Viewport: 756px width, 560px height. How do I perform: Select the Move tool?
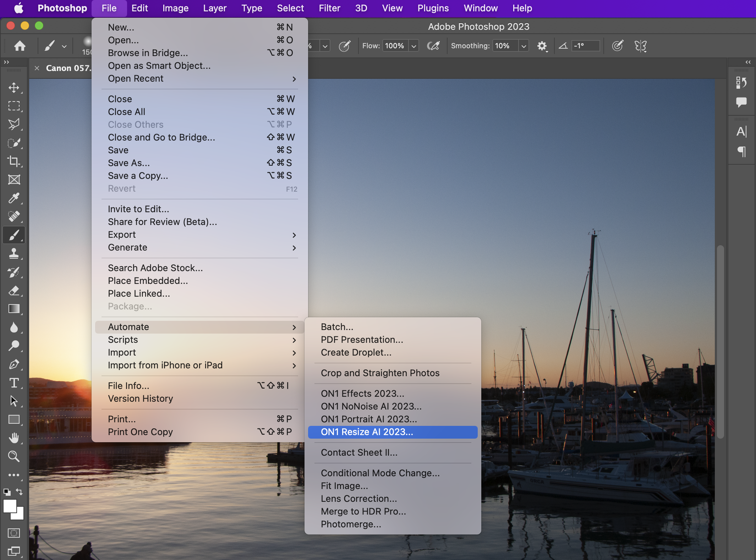(14, 87)
